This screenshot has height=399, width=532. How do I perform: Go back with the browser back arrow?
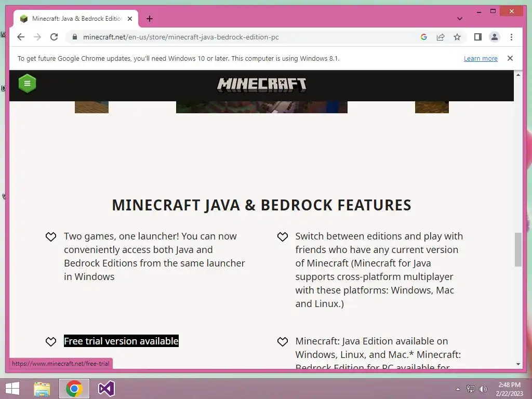(21, 37)
